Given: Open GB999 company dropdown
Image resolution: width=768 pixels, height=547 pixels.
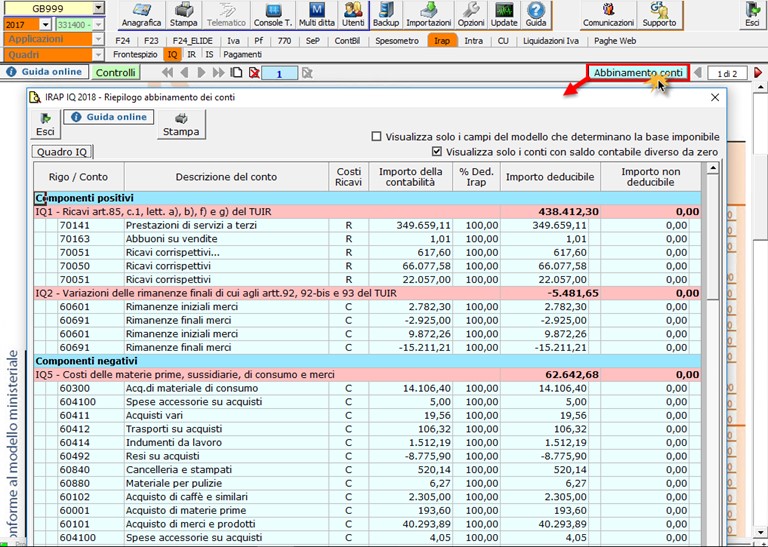Looking at the screenshot, I should coord(98,8).
